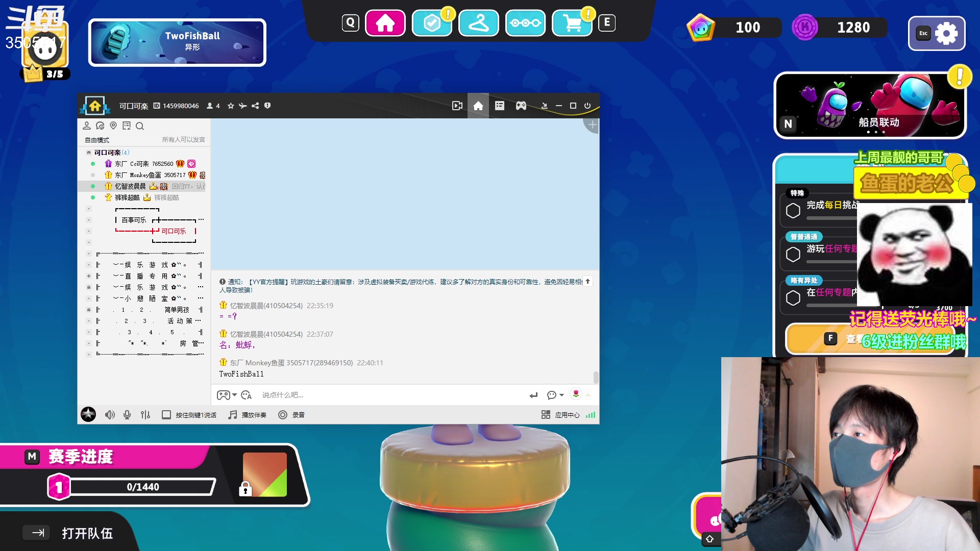
Task: Toggle the speaker volume icon
Action: point(110,415)
